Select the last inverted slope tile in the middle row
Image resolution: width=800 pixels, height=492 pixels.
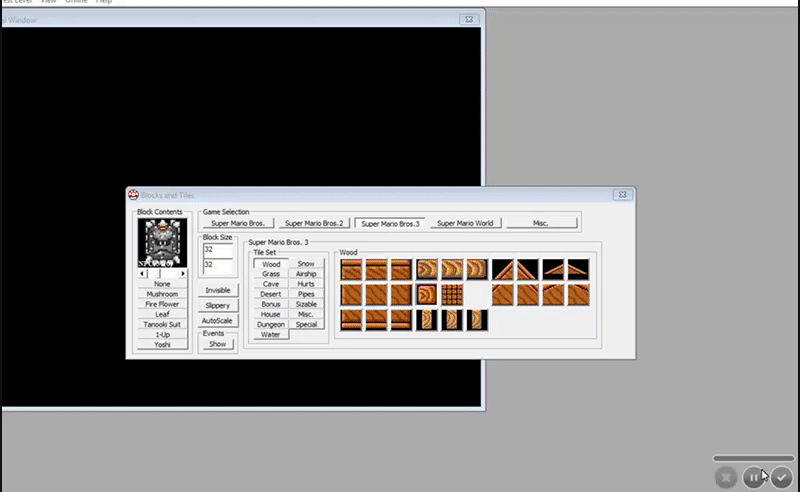(x=579, y=294)
